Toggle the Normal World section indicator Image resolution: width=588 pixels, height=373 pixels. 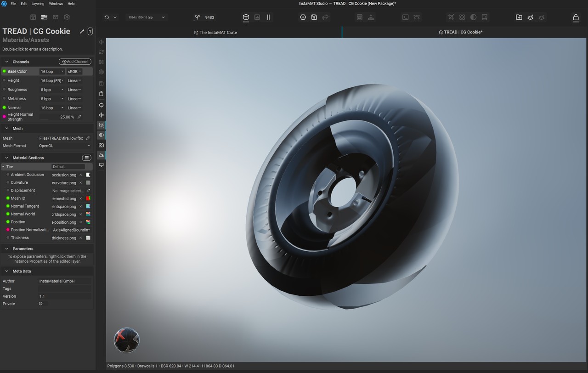point(8,214)
